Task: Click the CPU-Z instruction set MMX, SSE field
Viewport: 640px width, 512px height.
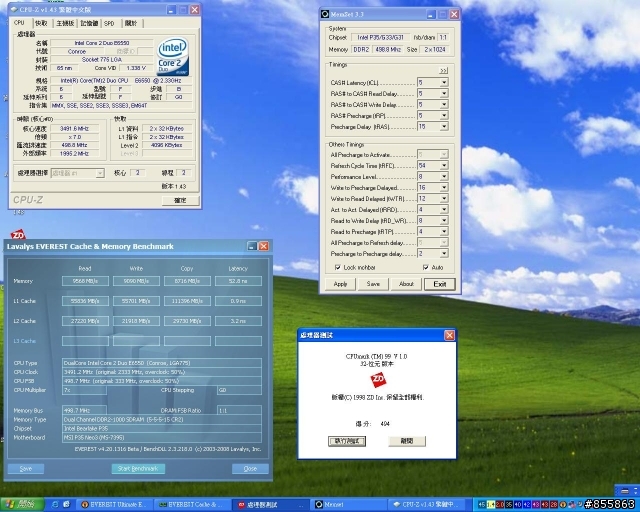Action: 122,105
